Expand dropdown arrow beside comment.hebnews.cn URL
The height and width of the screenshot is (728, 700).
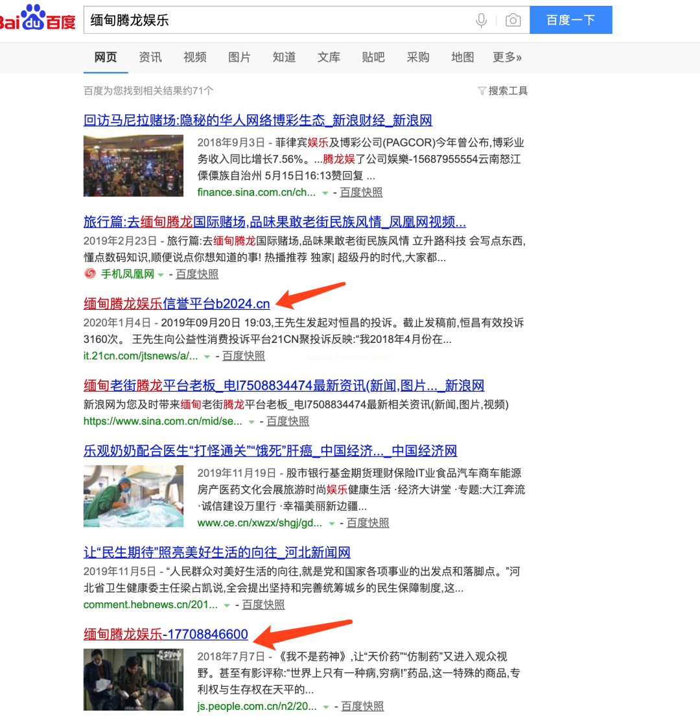pyautogui.click(x=227, y=605)
